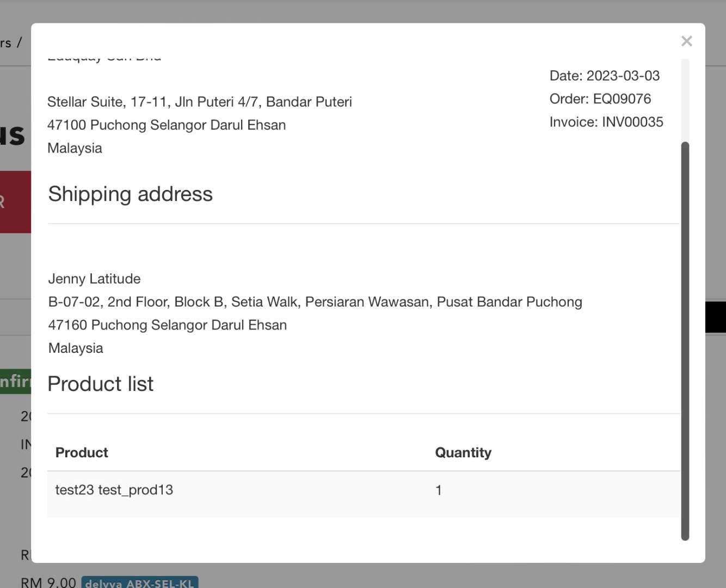
Task: Click the quantity value 1 cell
Action: [438, 490]
